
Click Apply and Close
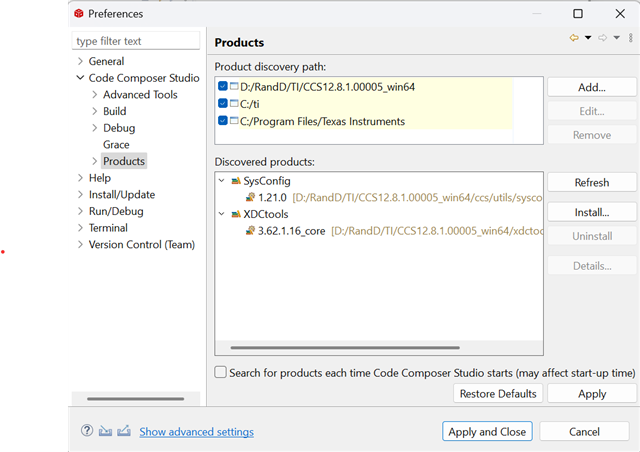tap(487, 431)
